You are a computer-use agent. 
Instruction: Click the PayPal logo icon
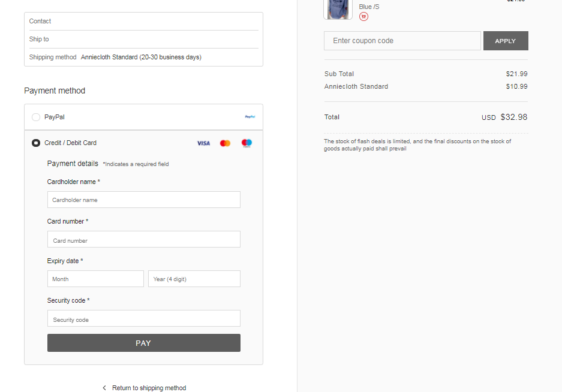[250, 117]
